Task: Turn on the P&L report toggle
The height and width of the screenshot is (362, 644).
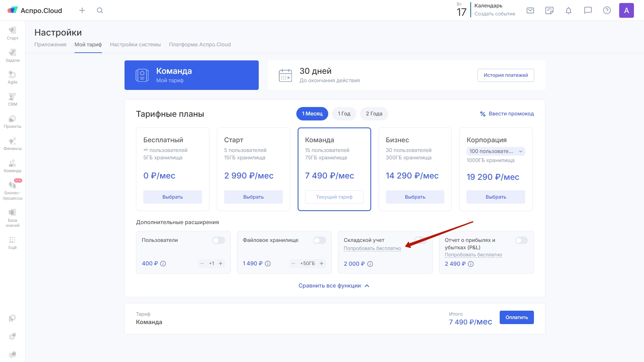Action: [521, 240]
